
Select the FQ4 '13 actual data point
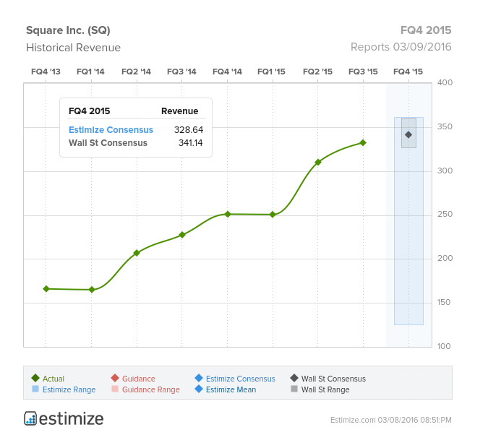point(46,289)
